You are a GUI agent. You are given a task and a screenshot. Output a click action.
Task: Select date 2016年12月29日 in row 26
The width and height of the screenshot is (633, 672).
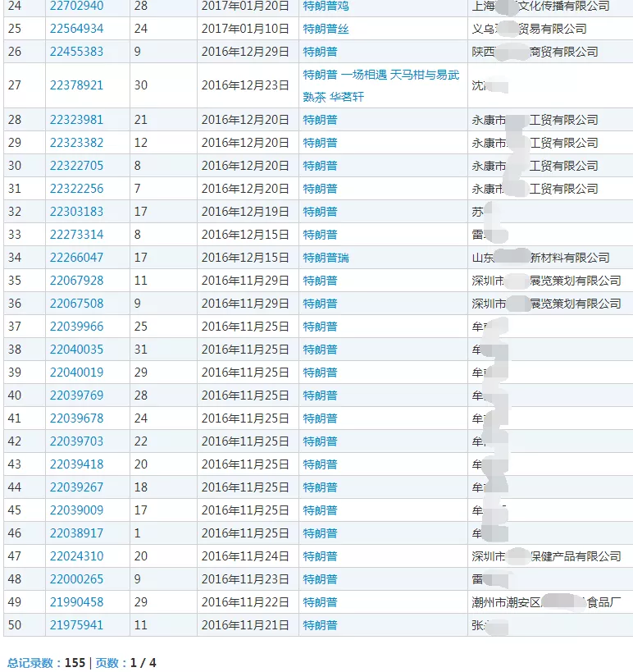[x=245, y=52]
